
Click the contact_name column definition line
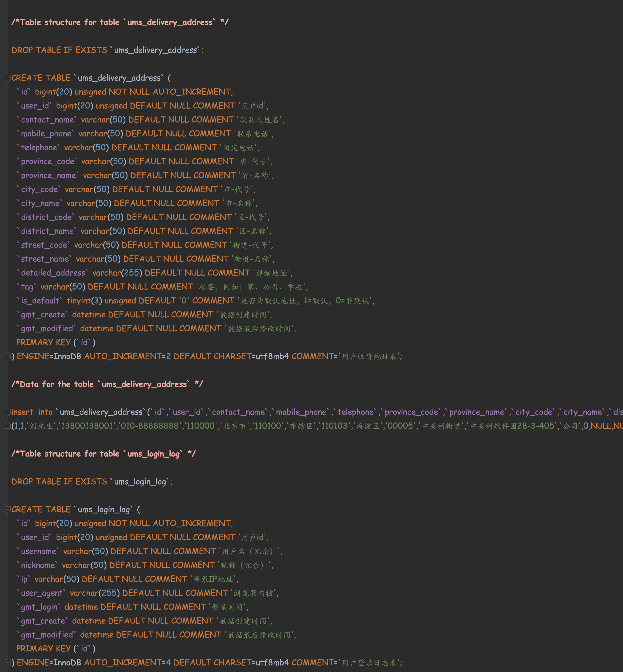click(150, 120)
